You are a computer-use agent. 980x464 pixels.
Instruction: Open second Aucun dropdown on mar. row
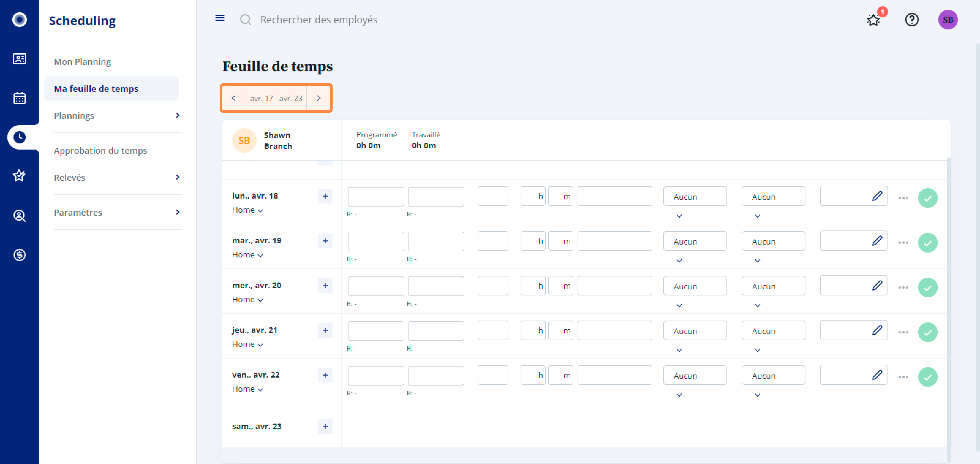(773, 241)
